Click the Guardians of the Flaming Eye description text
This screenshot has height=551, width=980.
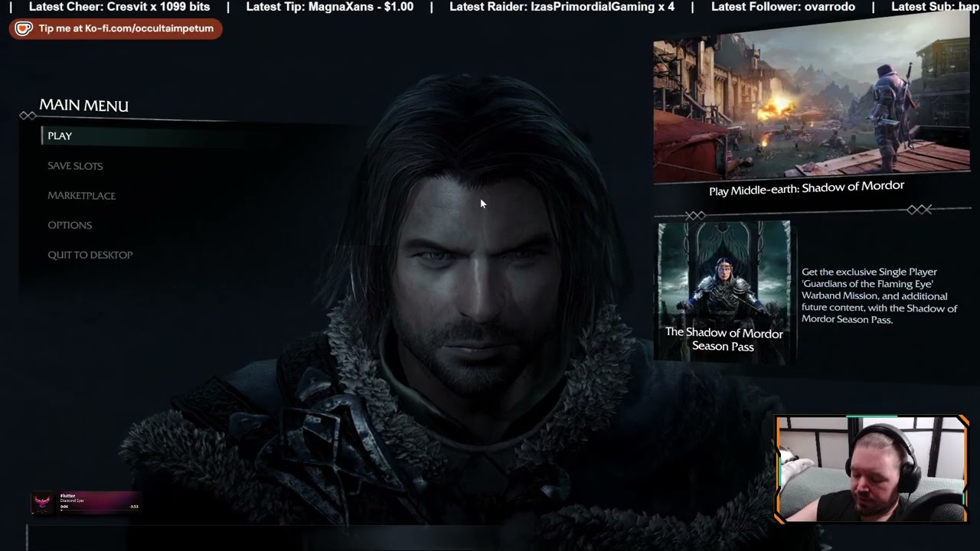click(x=878, y=295)
